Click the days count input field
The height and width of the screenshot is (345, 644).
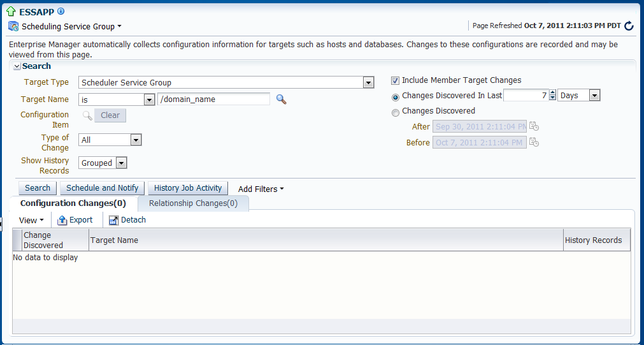click(526, 96)
